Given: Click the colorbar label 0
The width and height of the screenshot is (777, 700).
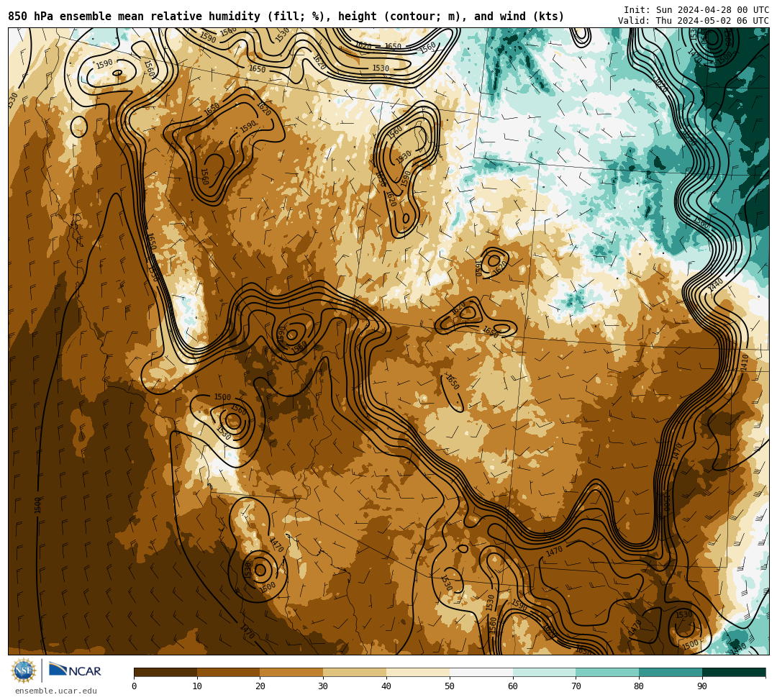Looking at the screenshot, I should 135,686.
